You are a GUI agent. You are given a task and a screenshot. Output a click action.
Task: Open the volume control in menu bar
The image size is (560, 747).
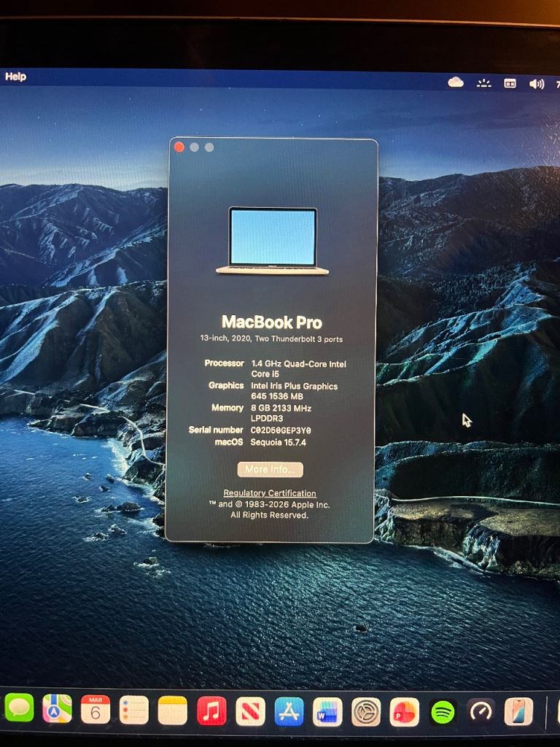pyautogui.click(x=537, y=84)
